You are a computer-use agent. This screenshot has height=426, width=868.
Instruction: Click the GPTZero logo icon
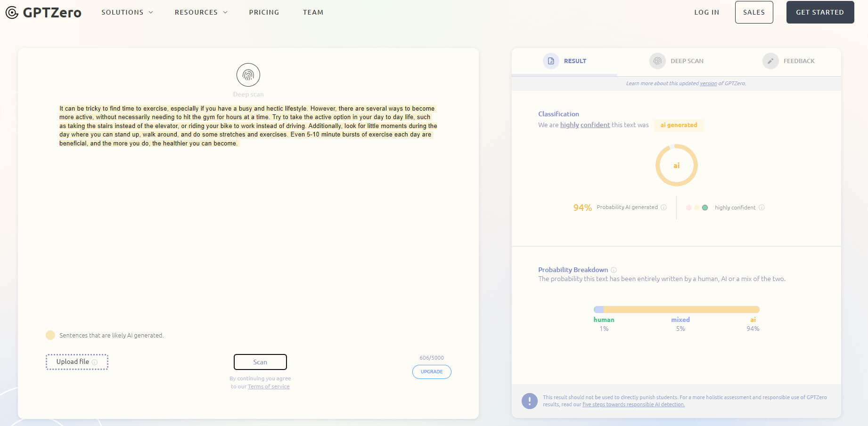click(12, 13)
